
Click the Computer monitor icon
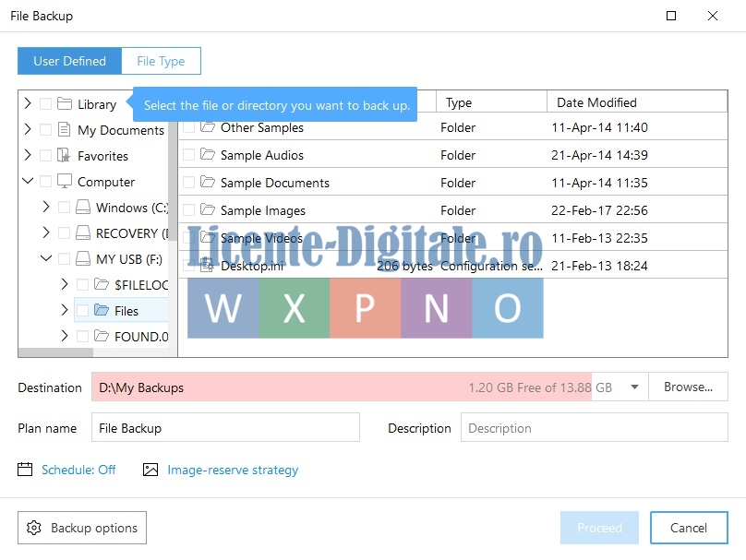tap(65, 181)
